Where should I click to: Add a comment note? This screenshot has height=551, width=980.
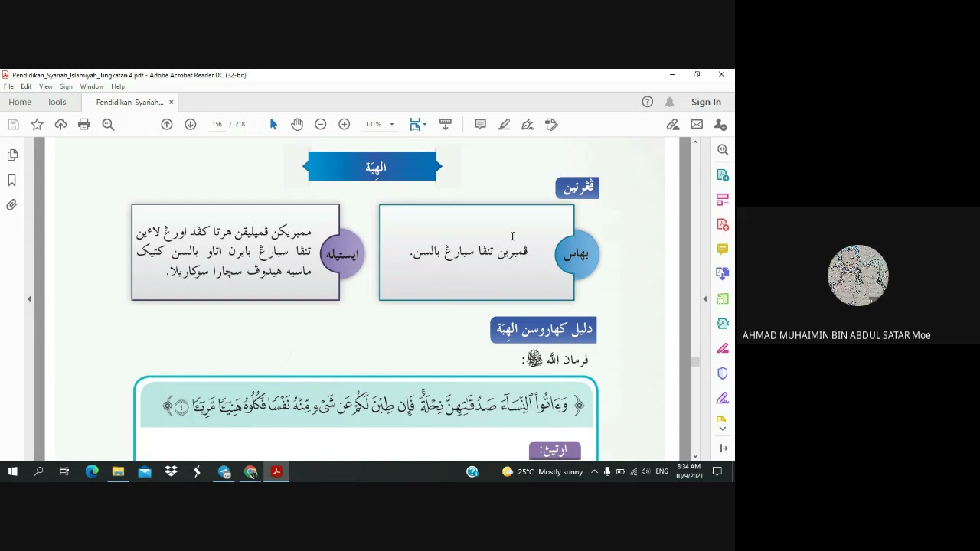point(480,124)
